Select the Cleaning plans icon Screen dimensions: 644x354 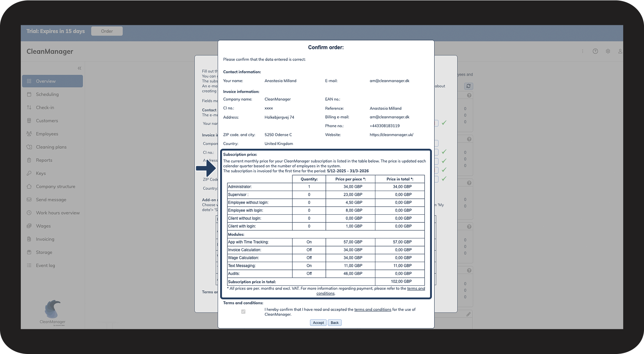pos(29,147)
